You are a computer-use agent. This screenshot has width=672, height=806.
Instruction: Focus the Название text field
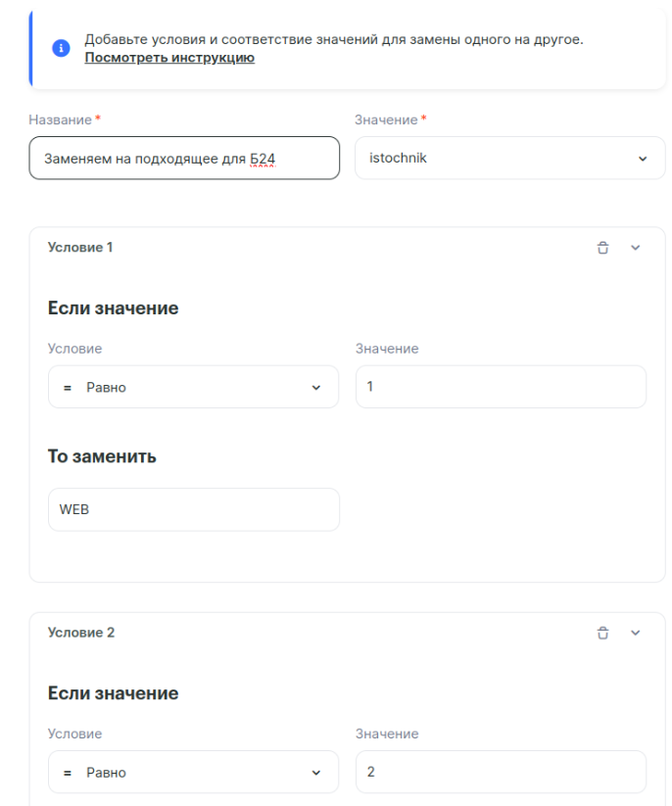184,158
